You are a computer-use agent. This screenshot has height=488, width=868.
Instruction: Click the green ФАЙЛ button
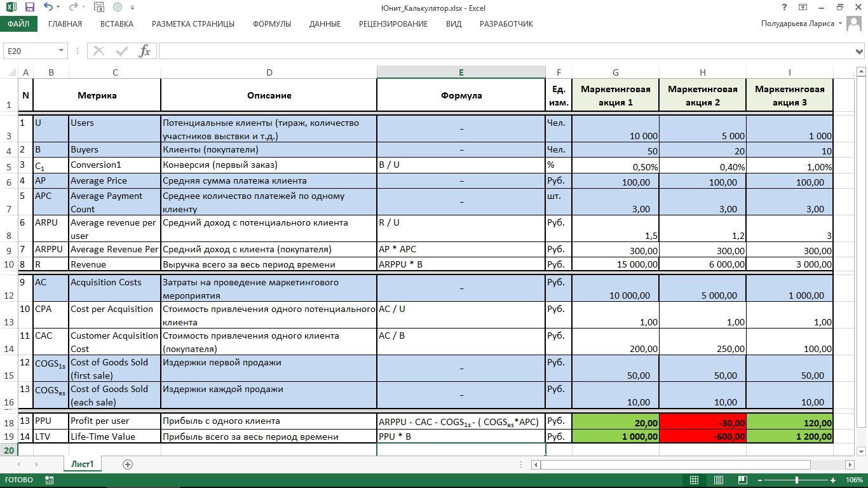point(18,24)
